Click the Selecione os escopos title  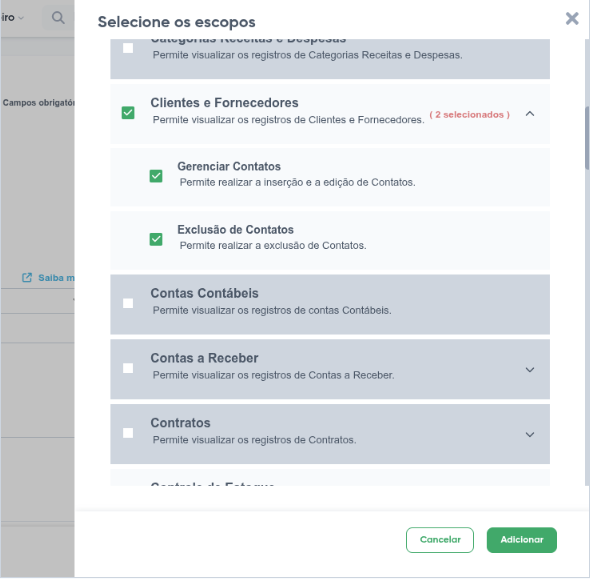coord(176,22)
